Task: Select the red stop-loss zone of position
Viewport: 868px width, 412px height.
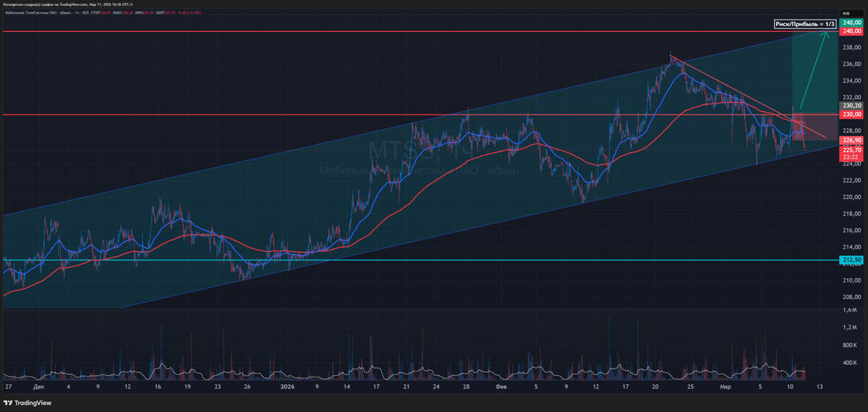Action: click(816, 127)
